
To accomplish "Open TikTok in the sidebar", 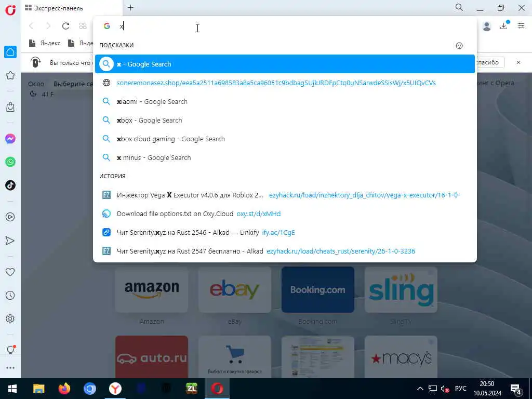I will 10,185.
